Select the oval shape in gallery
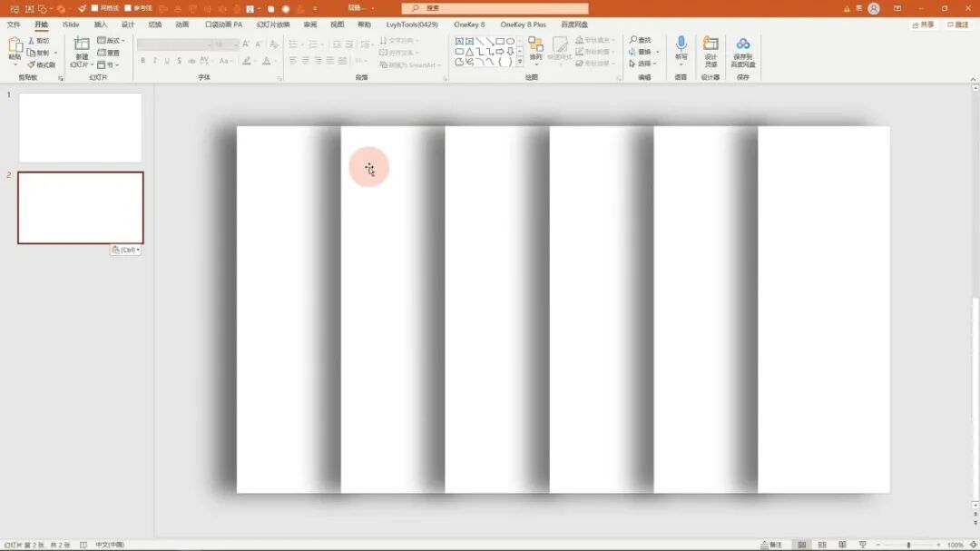Viewport: 980px width, 551px height. point(511,41)
